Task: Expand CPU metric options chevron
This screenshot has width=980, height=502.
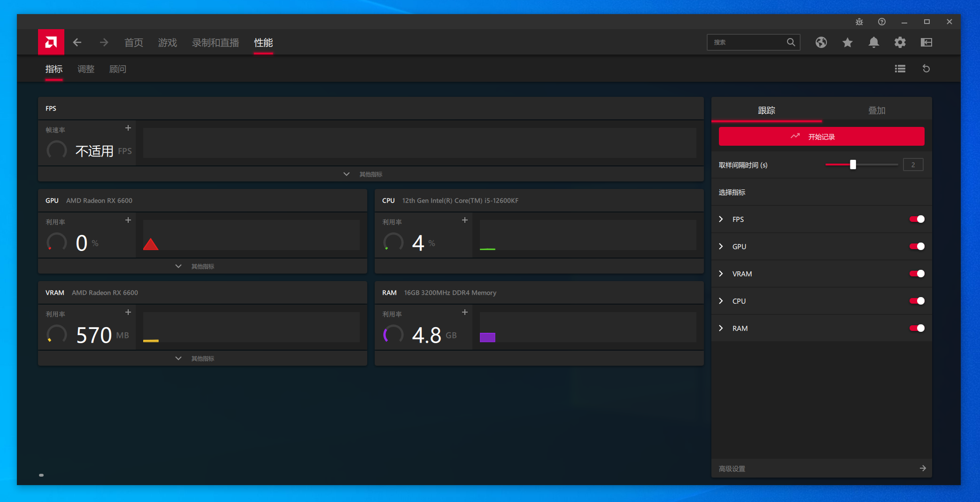Action: [x=721, y=301]
